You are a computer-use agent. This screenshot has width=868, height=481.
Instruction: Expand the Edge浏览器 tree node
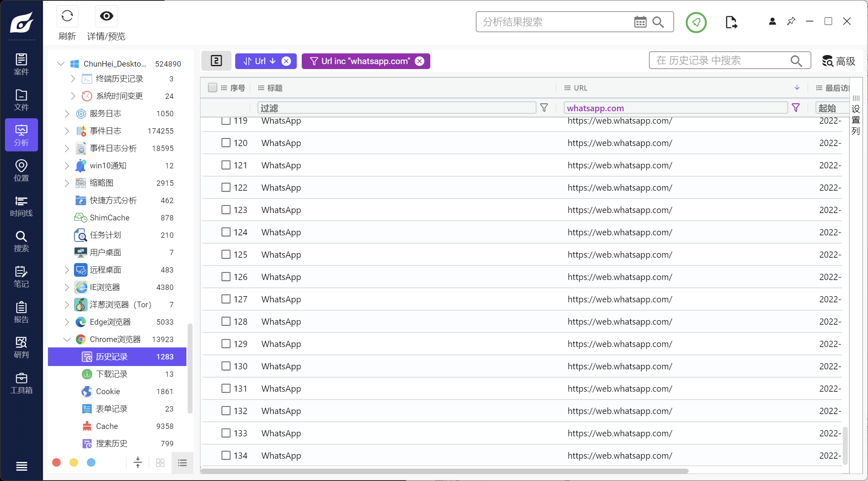(67, 322)
